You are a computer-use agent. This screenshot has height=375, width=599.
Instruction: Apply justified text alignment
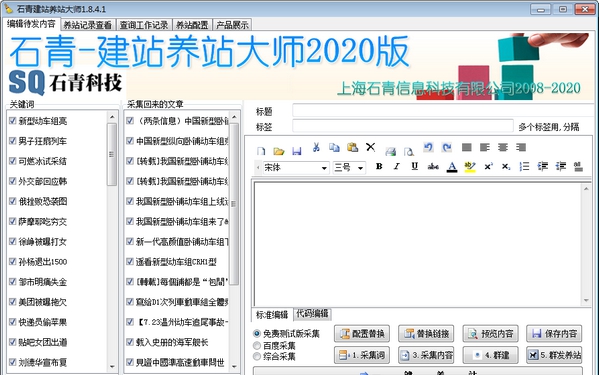[466, 147]
